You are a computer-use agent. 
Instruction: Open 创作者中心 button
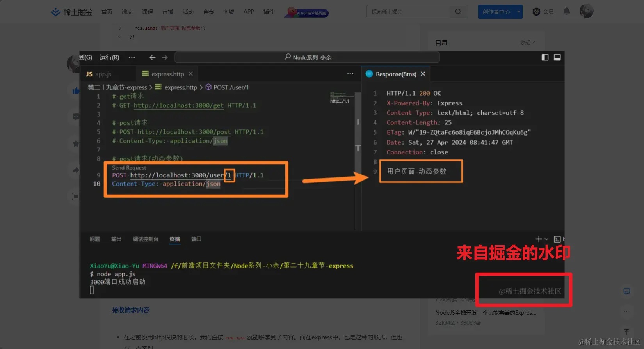click(x=496, y=12)
